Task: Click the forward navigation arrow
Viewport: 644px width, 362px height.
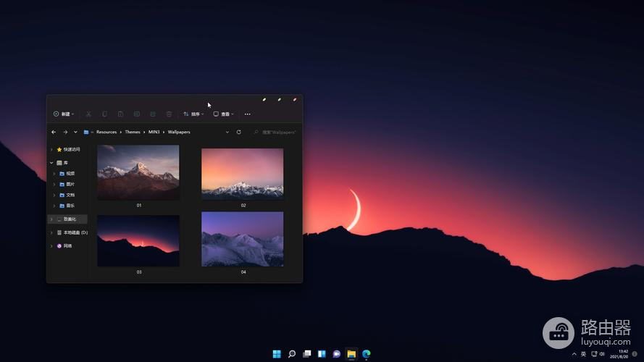Action: click(x=65, y=132)
